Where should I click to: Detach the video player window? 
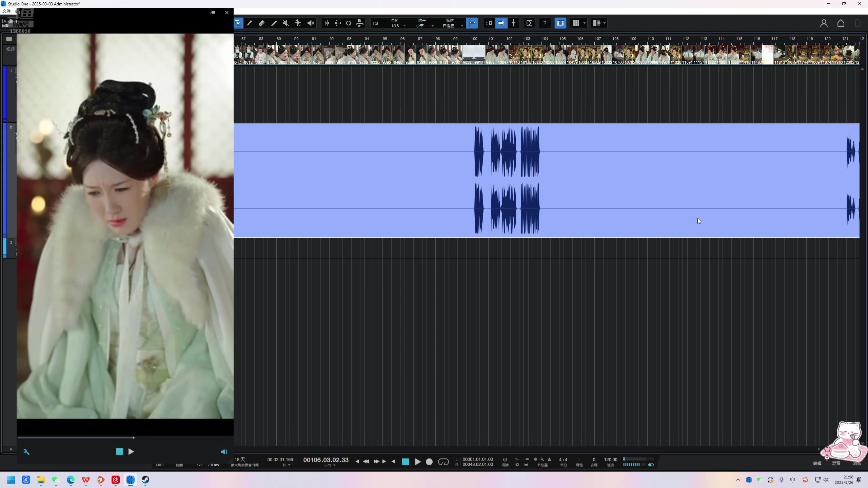pyautogui.click(x=213, y=13)
